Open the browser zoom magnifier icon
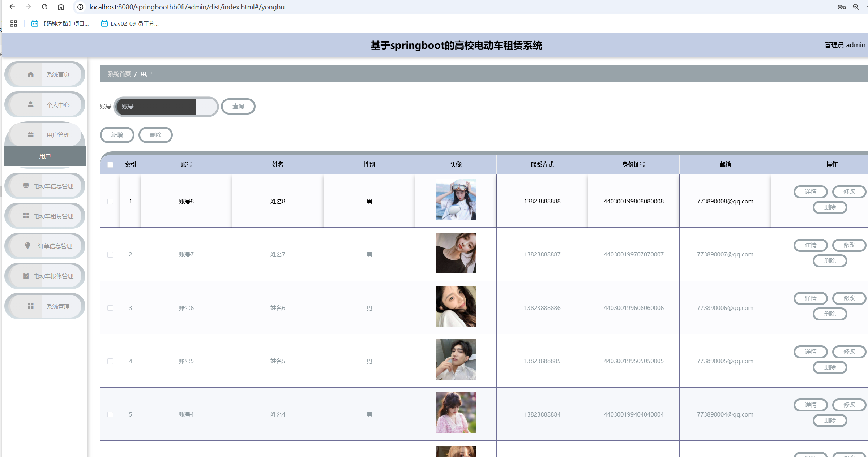The image size is (868, 457). pyautogui.click(x=856, y=7)
